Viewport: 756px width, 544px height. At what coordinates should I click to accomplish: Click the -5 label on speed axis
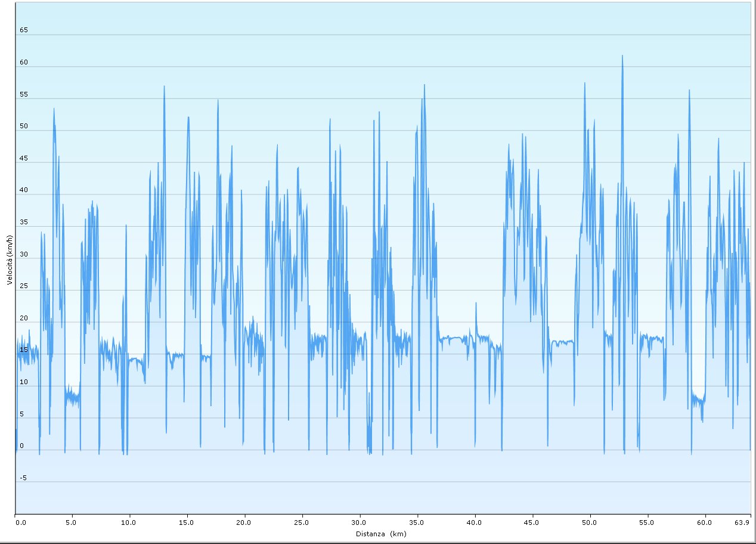click(24, 478)
